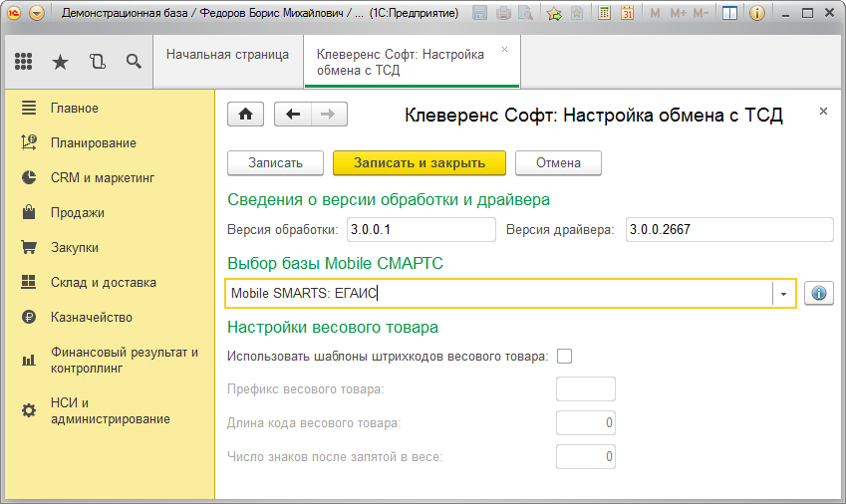The width and height of the screenshot is (846, 504).
Task: Toggle the panel layout icon
Action: [729, 13]
